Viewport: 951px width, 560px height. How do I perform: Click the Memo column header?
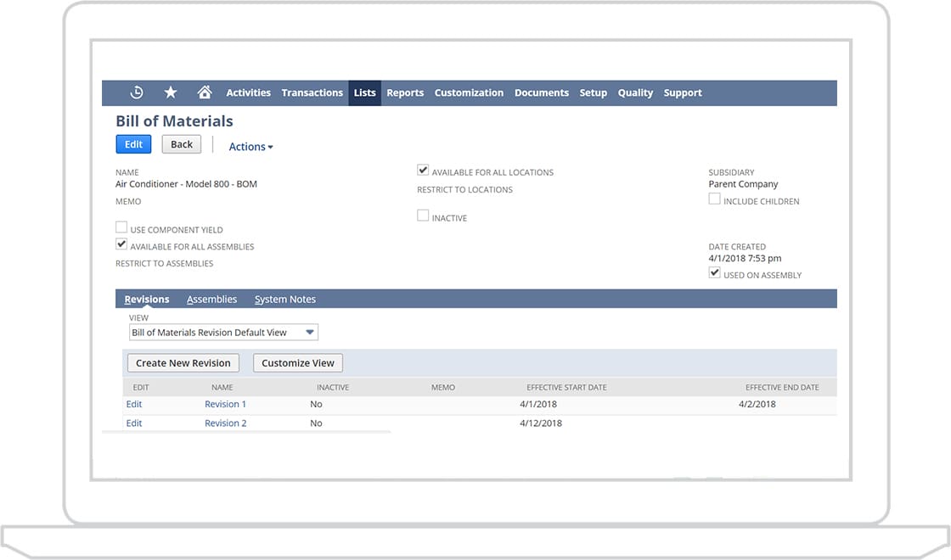[x=442, y=387]
